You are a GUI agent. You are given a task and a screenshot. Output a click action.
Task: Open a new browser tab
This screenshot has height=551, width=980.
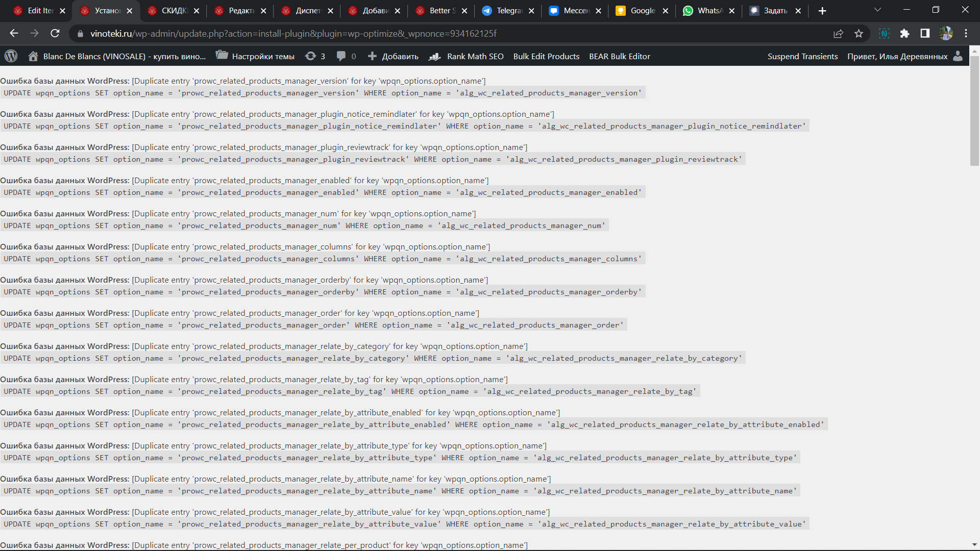coord(822,11)
